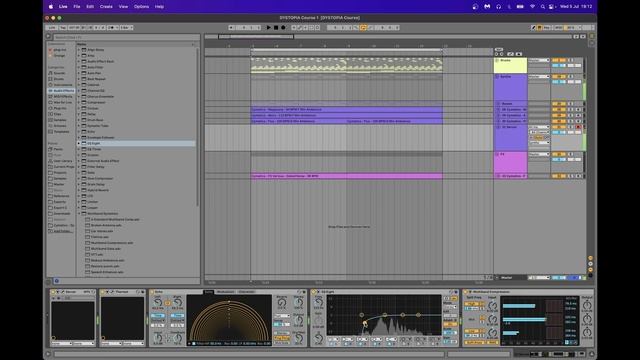This screenshot has width=640, height=360.
Task: Open the File menu
Action: [77, 7]
